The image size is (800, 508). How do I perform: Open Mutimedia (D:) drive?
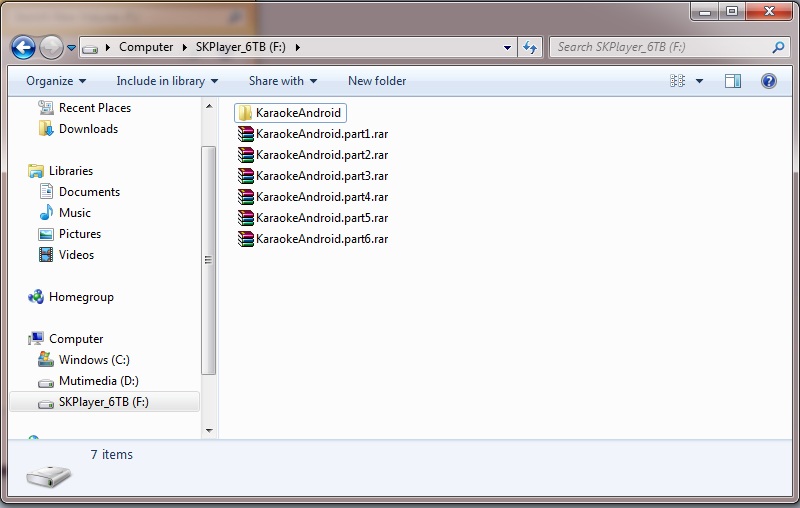click(99, 381)
